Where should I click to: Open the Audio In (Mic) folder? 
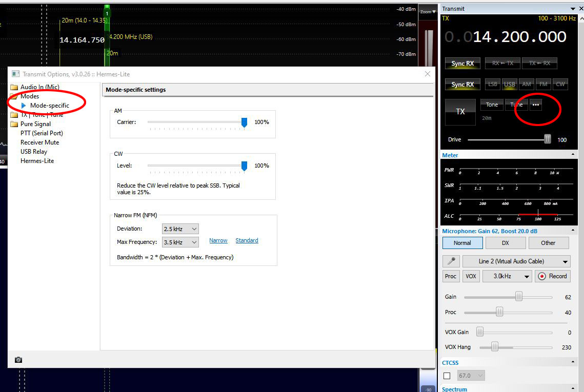(x=39, y=87)
